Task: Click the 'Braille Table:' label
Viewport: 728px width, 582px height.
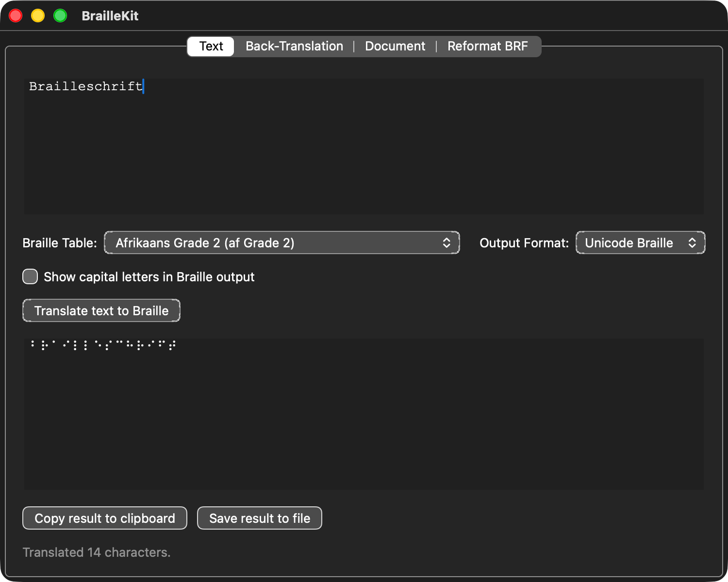Action: point(60,243)
